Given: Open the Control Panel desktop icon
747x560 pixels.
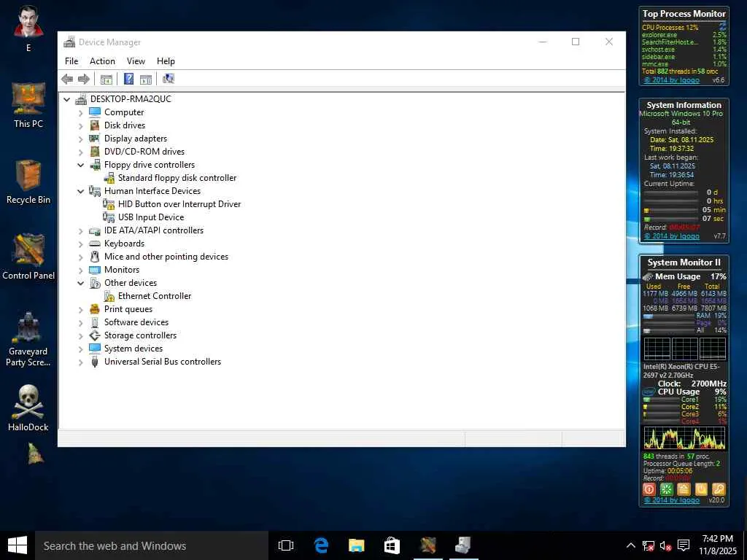Looking at the screenshot, I should click(28, 257).
